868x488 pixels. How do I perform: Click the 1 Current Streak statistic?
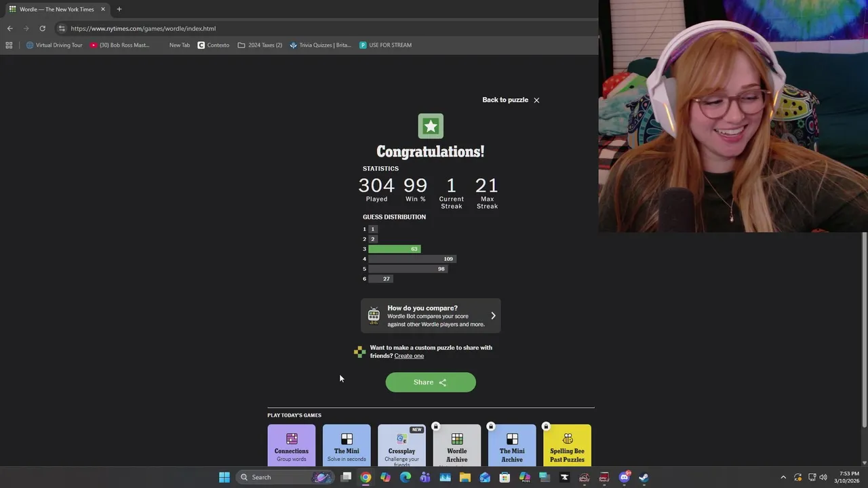452,193
